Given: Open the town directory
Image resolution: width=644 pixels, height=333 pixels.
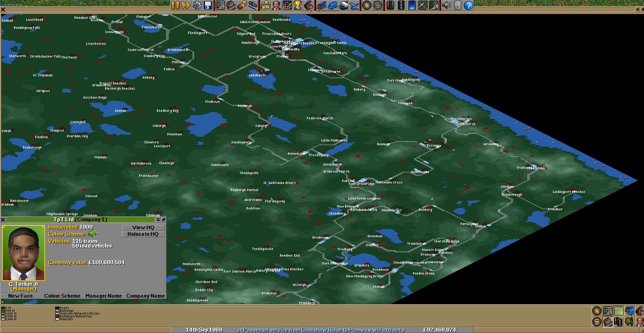Looking at the screenshot, I should click(x=231, y=5).
